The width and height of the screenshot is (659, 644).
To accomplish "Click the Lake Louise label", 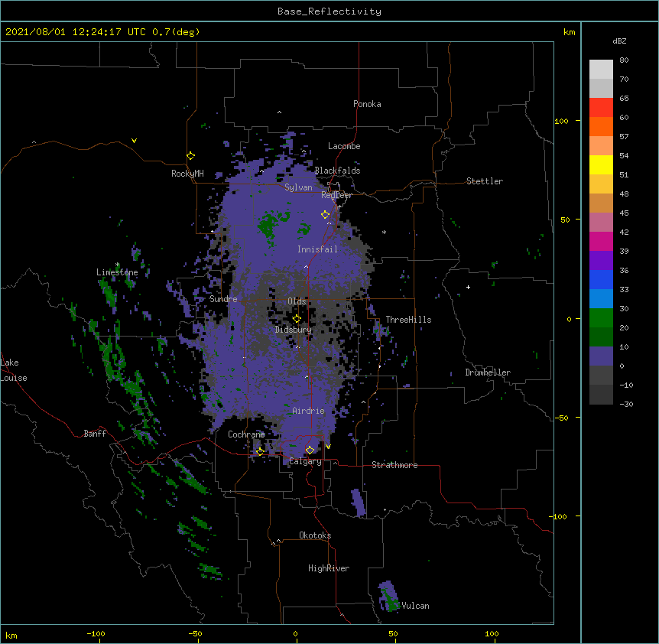I will coord(14,370).
